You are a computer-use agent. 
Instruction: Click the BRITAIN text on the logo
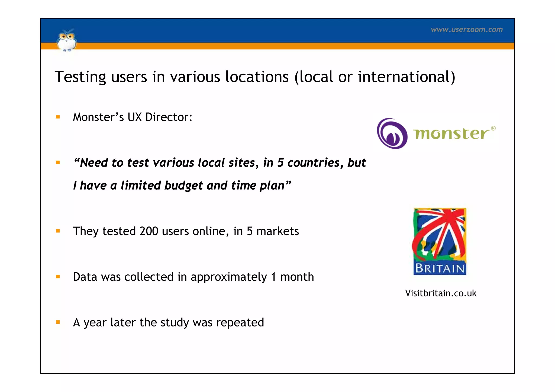(440, 268)
